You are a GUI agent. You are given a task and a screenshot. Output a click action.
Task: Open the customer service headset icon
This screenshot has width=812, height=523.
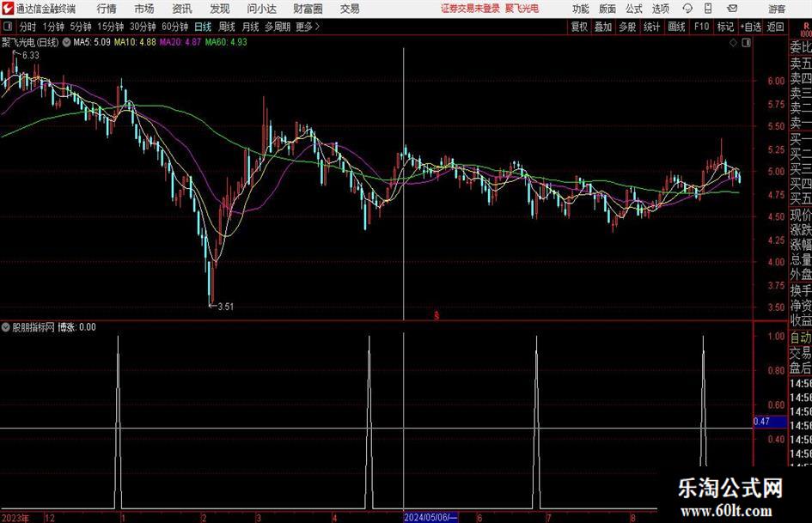click(687, 9)
